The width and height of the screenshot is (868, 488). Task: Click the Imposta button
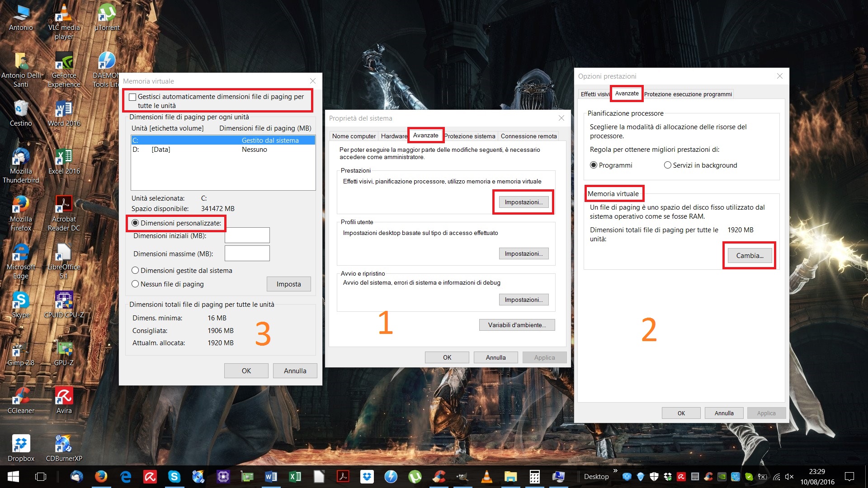288,284
